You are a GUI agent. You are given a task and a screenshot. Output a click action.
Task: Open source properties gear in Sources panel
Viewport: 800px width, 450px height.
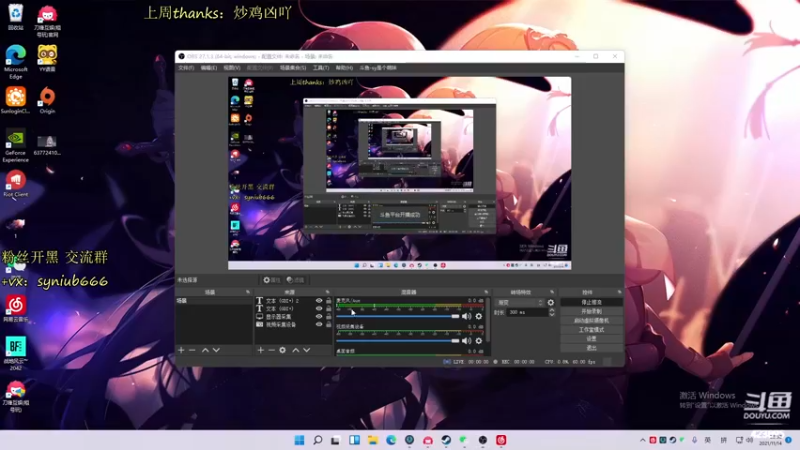pos(283,350)
